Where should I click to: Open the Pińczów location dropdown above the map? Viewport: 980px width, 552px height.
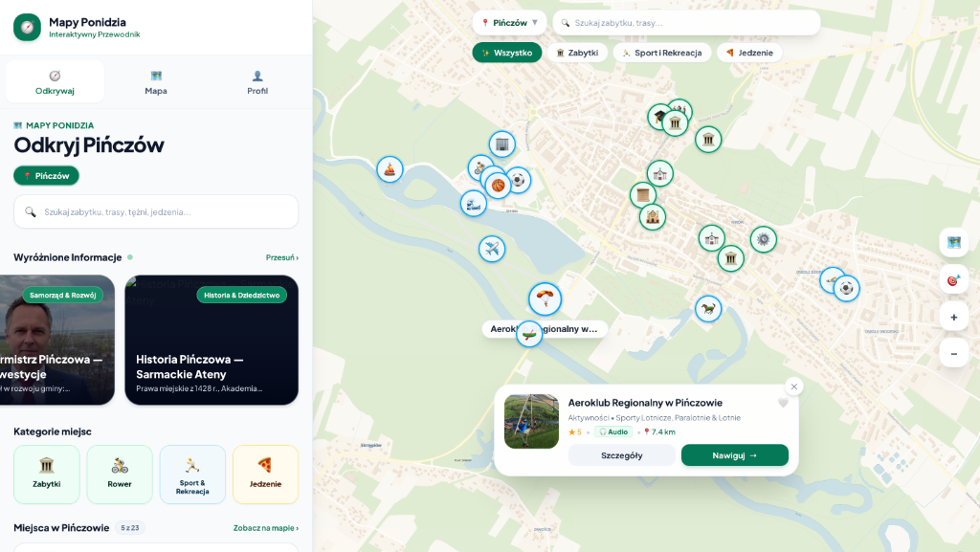[x=509, y=22]
